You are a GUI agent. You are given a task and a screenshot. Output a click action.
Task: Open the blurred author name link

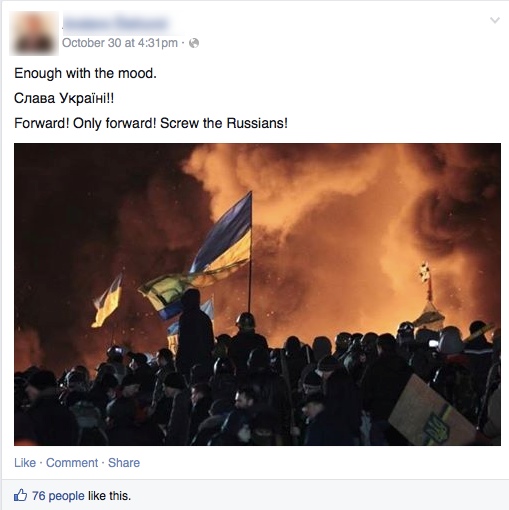pos(115,24)
